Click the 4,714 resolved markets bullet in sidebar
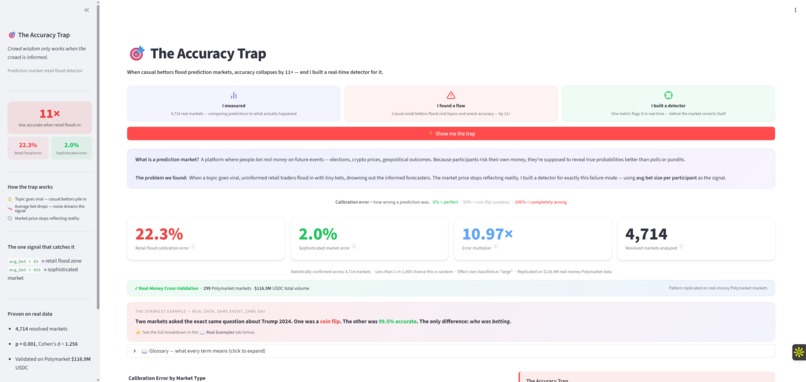This screenshot has width=806, height=382. [x=41, y=329]
